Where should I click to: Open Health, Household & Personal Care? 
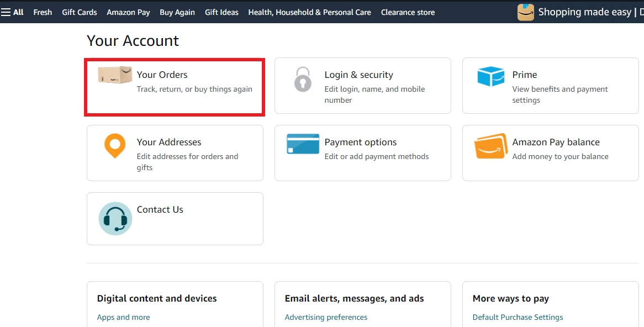tap(310, 12)
